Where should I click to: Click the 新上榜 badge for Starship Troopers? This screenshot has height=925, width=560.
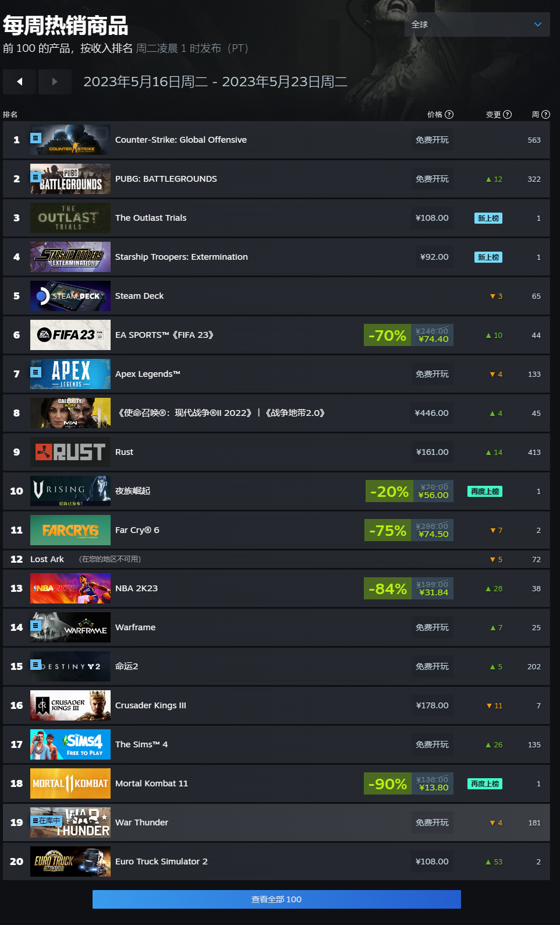pos(488,257)
